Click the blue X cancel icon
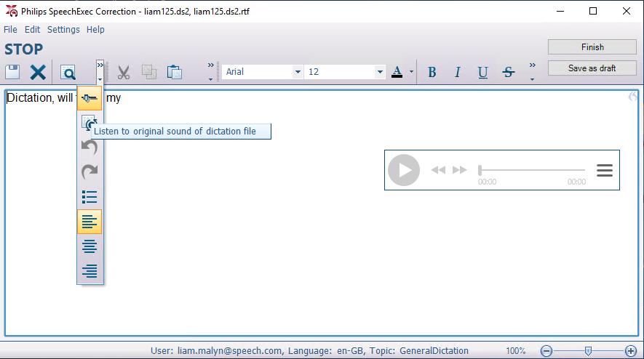 (x=38, y=72)
